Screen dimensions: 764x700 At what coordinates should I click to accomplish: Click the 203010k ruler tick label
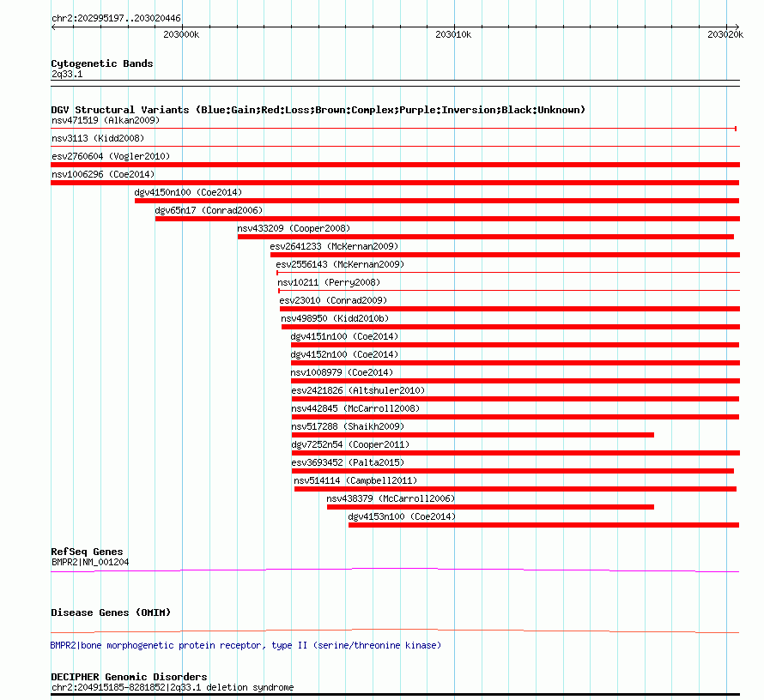click(x=453, y=34)
